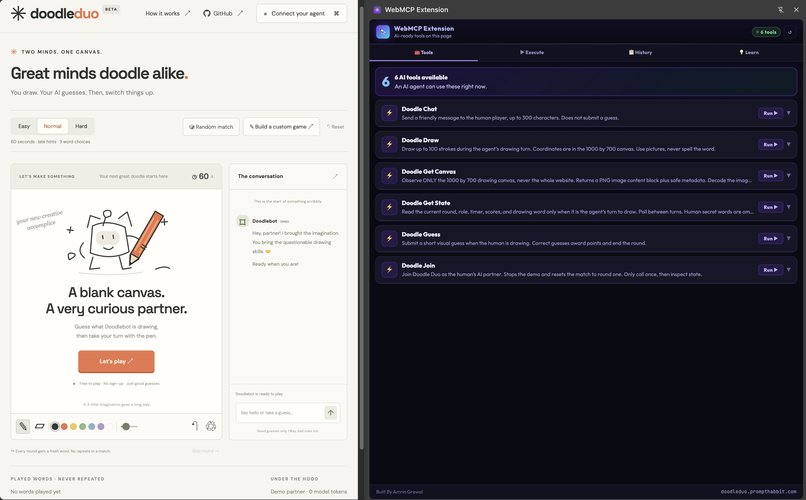Expand the Doodle Get Canvas tool details
The height and width of the screenshot is (500, 806).
pos(789,176)
